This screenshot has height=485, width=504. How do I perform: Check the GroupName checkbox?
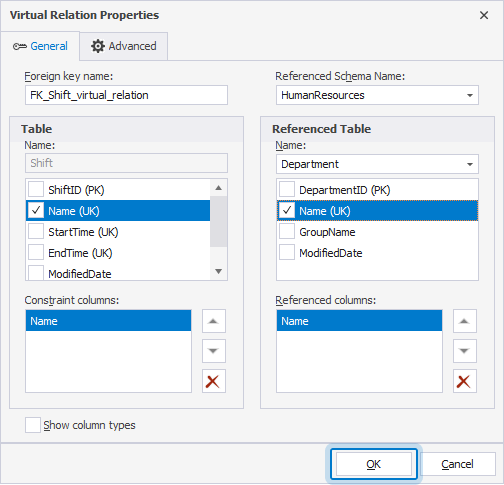point(287,232)
